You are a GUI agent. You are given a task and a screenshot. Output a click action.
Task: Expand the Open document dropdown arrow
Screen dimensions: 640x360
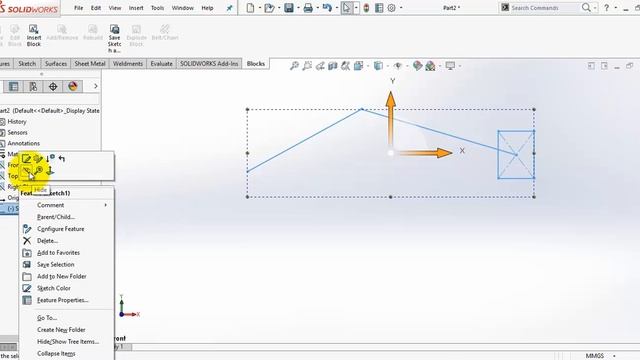click(x=279, y=8)
